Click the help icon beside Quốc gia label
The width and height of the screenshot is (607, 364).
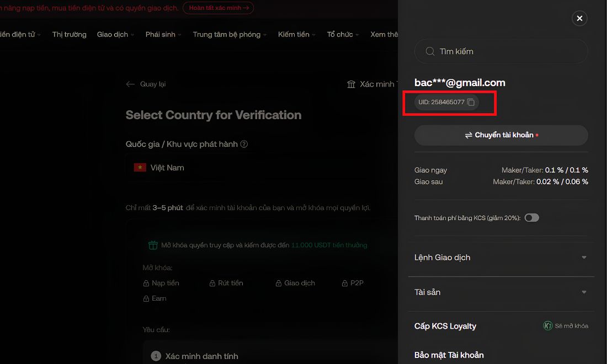pyautogui.click(x=244, y=144)
